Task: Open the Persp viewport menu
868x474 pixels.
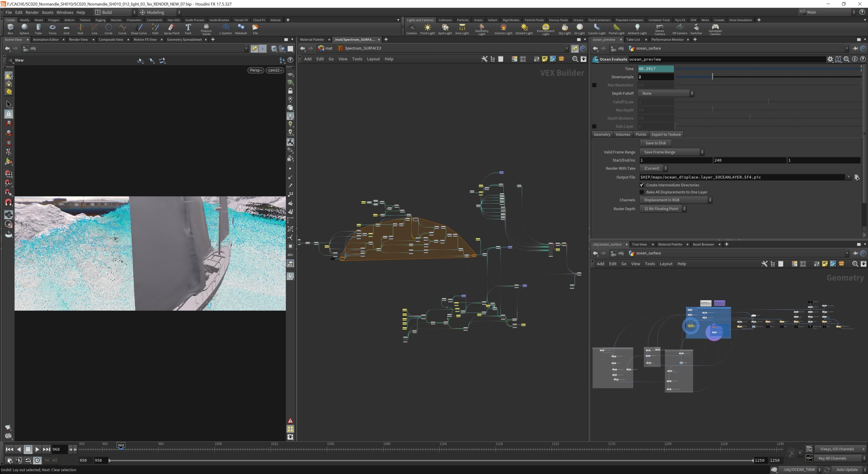Action: (256, 70)
